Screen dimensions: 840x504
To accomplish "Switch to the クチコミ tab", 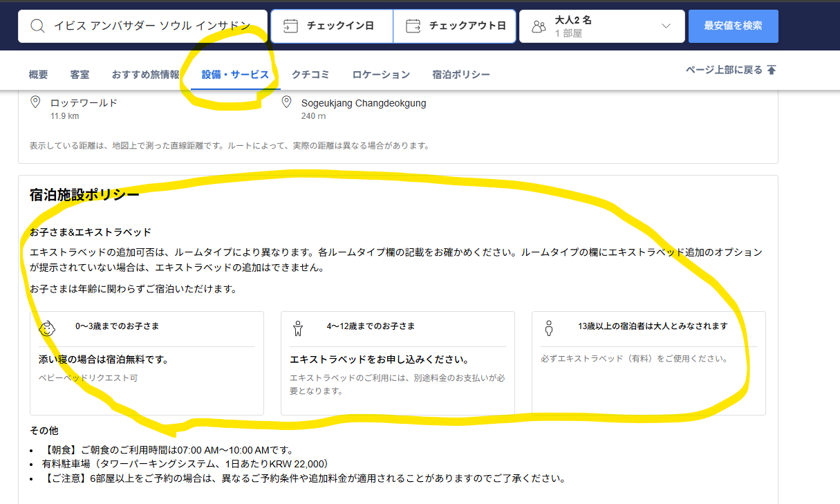I will coord(310,75).
